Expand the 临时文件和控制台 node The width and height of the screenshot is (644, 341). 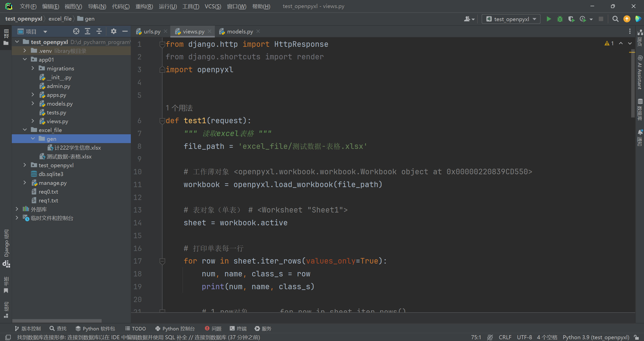(x=17, y=218)
